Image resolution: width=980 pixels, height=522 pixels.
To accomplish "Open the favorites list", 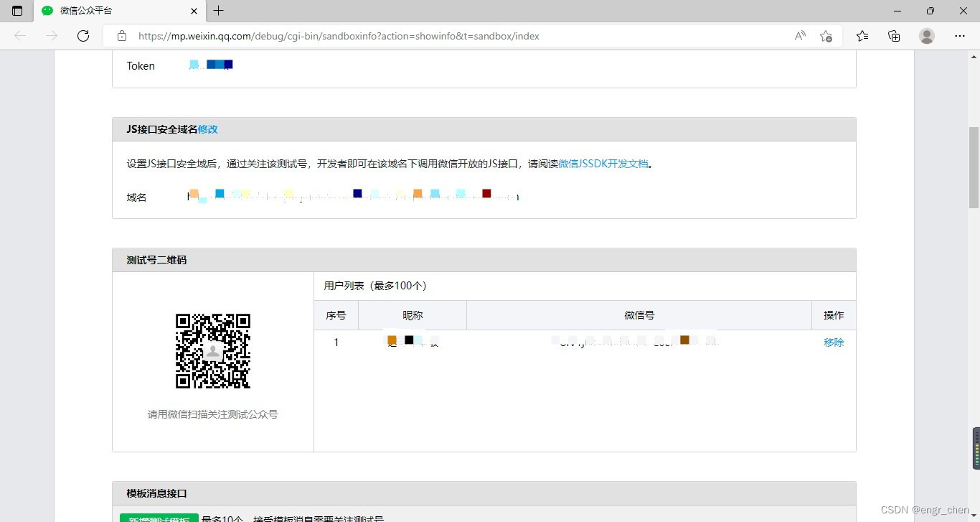I will click(x=862, y=36).
